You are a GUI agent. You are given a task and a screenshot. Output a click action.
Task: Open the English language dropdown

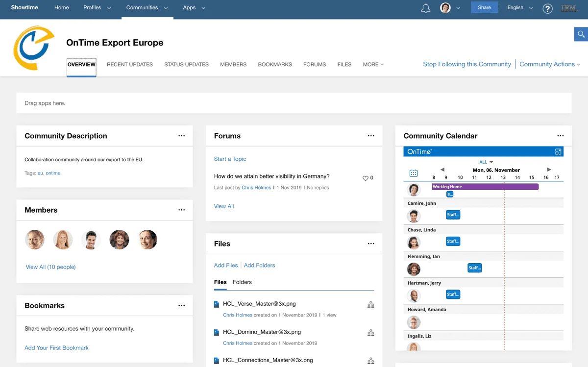click(x=520, y=8)
